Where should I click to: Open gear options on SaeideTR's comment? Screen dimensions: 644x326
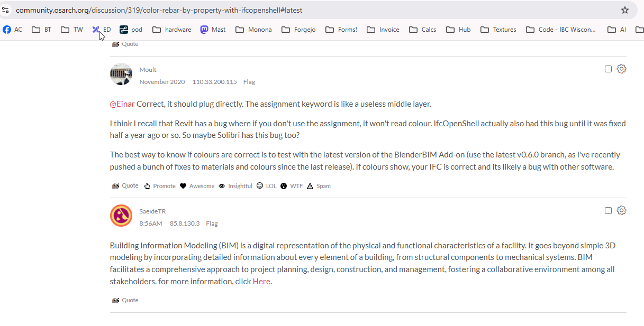pyautogui.click(x=622, y=210)
